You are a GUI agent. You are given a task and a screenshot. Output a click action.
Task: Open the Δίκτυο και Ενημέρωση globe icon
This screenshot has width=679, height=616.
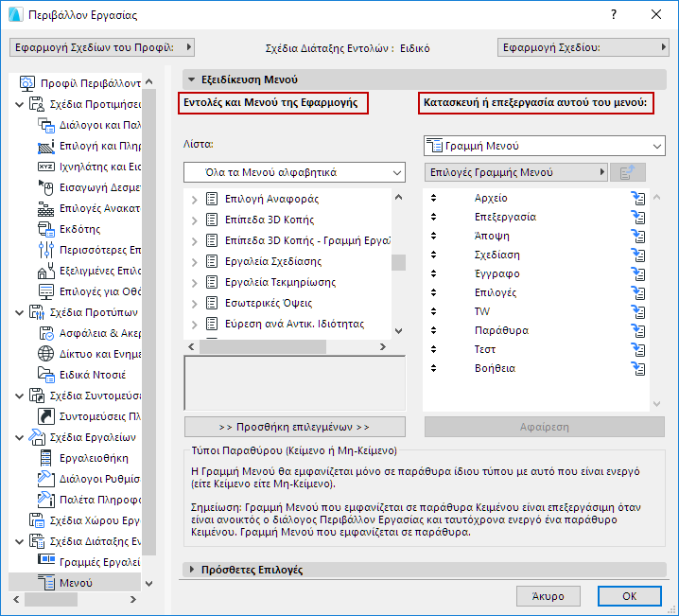click(46, 354)
